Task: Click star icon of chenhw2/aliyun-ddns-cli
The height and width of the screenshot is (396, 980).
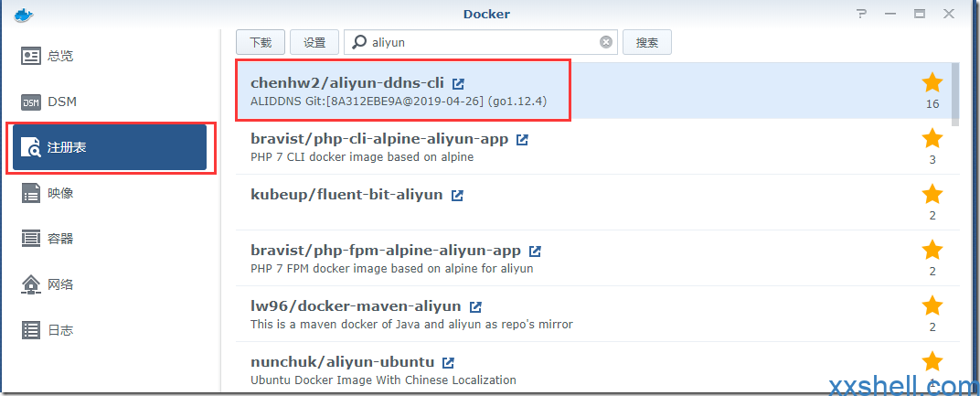Action: click(x=932, y=82)
